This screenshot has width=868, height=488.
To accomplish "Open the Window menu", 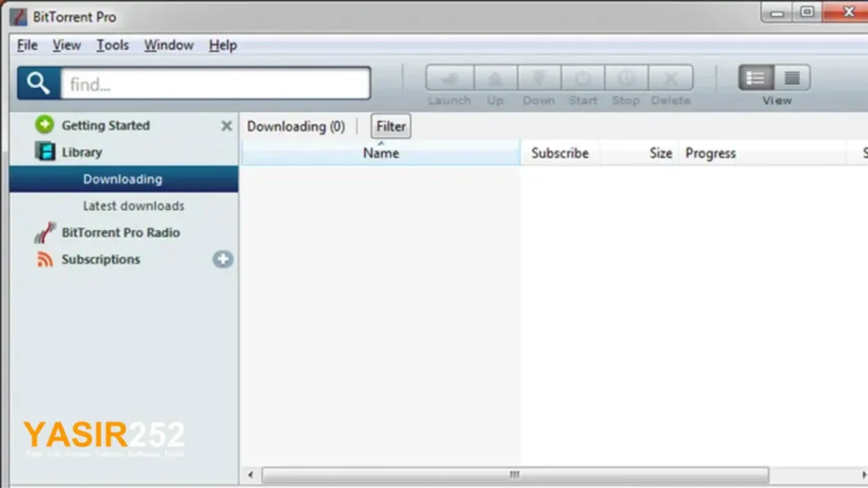I will click(169, 46).
